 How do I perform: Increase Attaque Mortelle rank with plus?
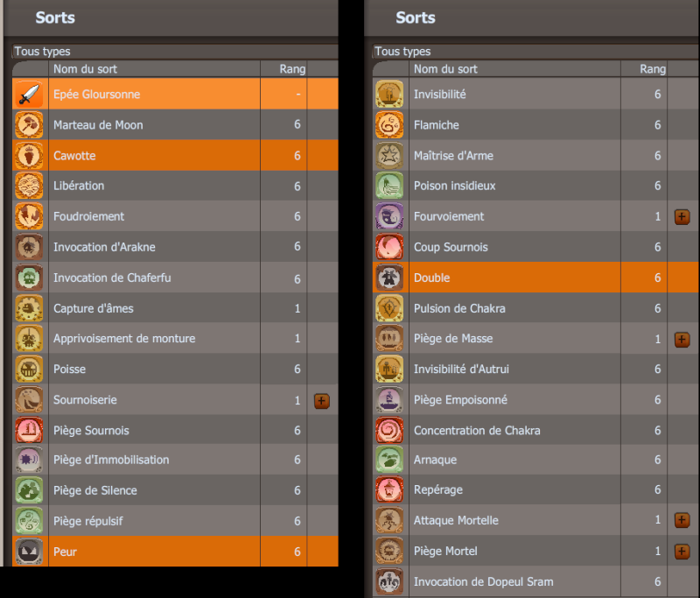coord(682,520)
